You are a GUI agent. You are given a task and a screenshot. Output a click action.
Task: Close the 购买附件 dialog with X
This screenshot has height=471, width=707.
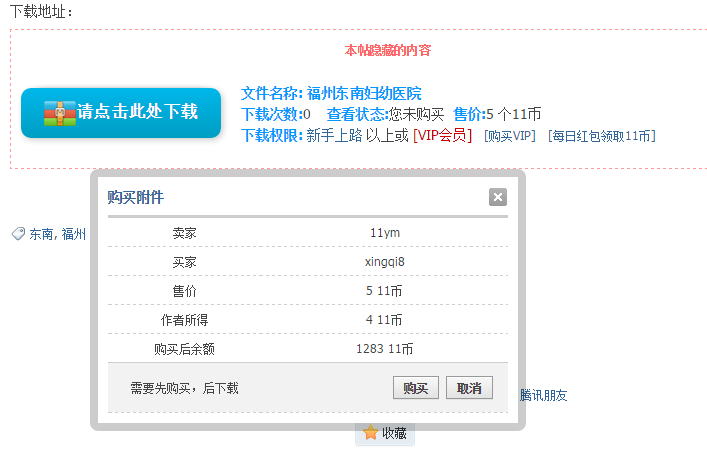coord(498,197)
